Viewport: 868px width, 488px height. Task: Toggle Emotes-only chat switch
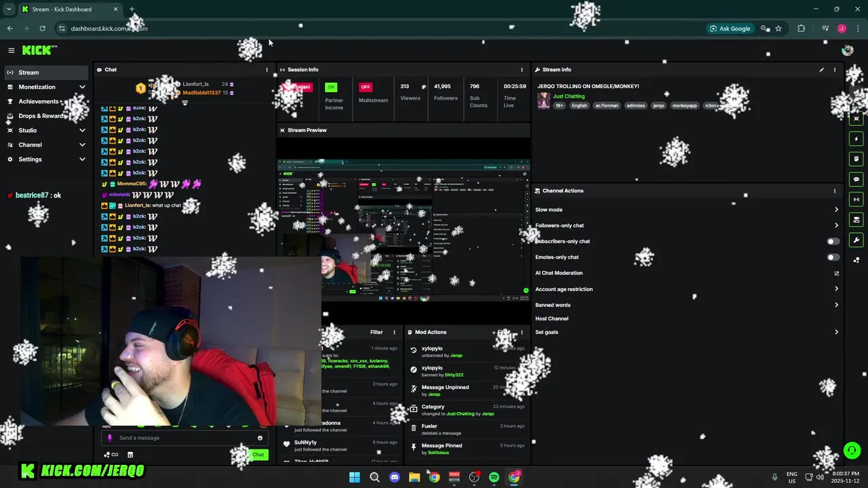(833, 258)
